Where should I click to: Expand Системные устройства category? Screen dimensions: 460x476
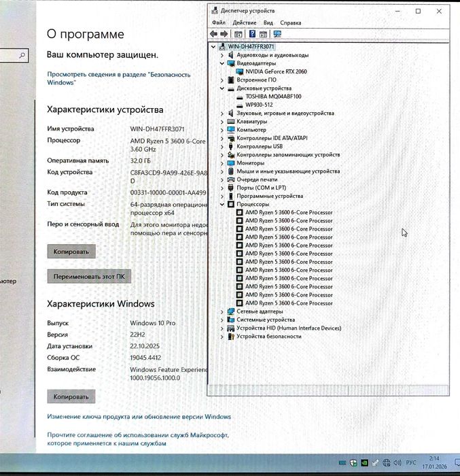222,320
